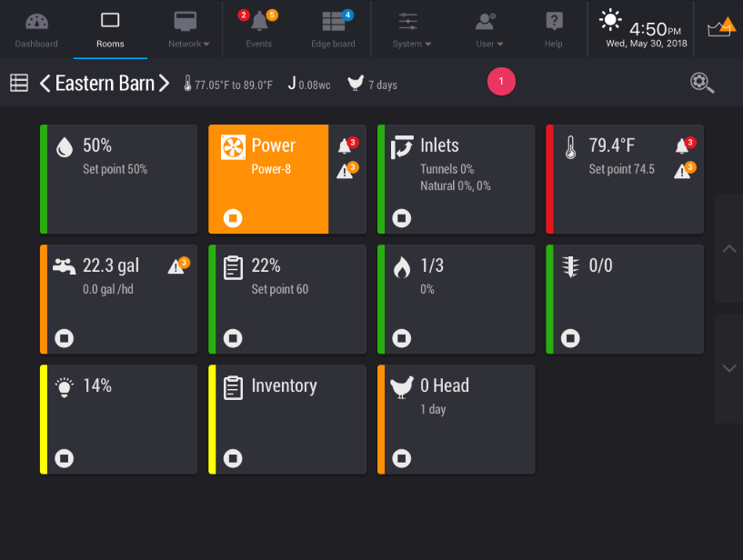The image size is (743, 560).
Task: Click the pink notification badge showing 1
Action: pos(501,82)
